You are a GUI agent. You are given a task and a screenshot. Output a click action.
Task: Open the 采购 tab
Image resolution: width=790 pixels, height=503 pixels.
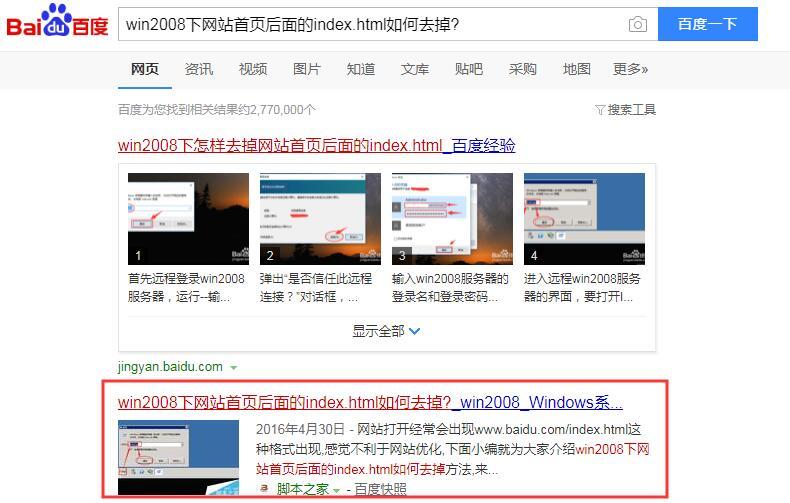[x=522, y=69]
